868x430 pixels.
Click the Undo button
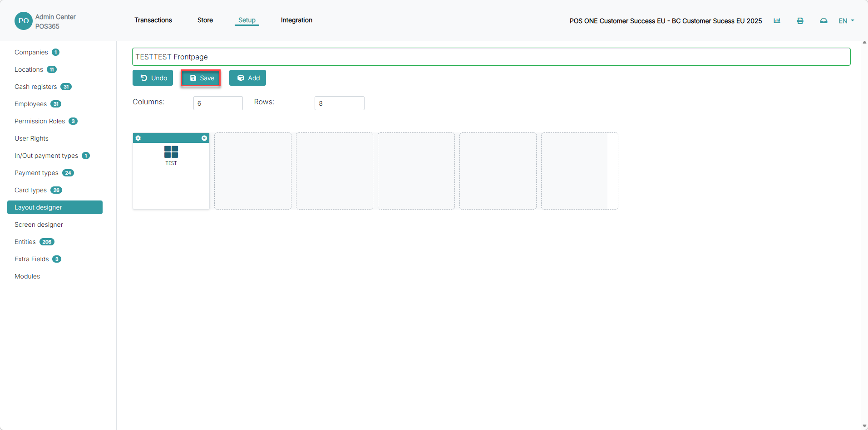point(153,78)
